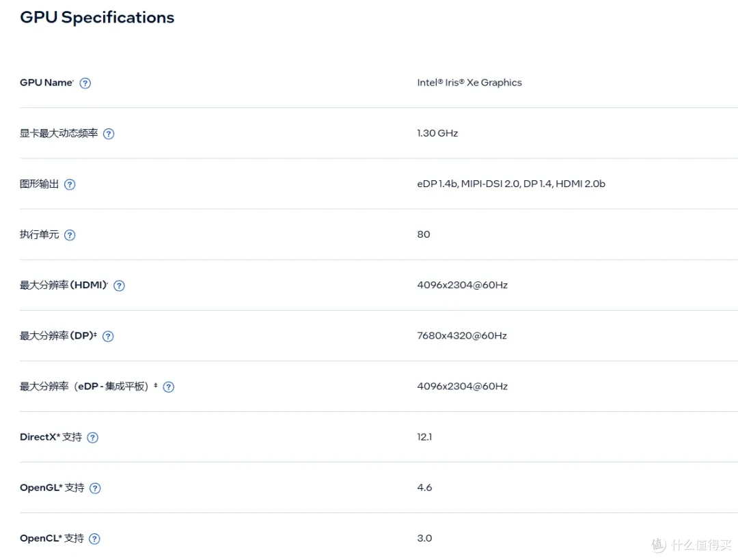738x560 pixels.
Task: Click the 图形输出 label
Action: 39,184
